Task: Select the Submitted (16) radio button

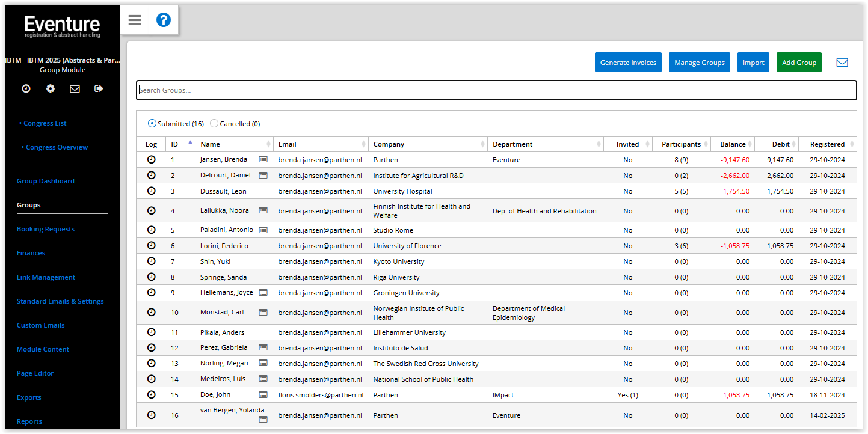Action: pyautogui.click(x=152, y=124)
